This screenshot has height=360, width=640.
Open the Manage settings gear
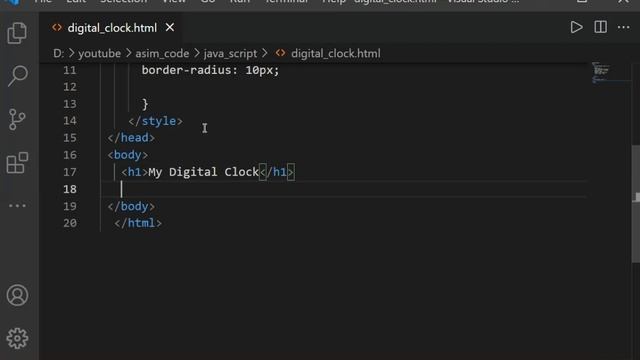(17, 338)
